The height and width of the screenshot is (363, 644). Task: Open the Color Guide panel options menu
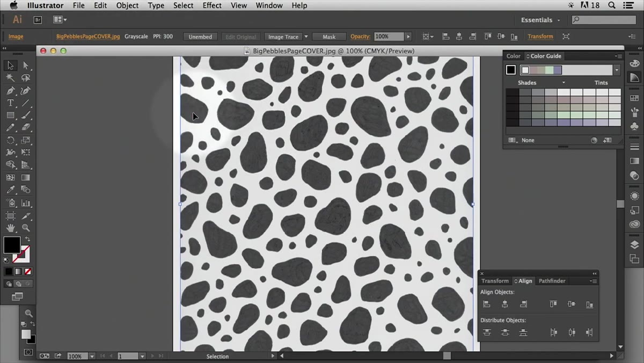click(618, 56)
